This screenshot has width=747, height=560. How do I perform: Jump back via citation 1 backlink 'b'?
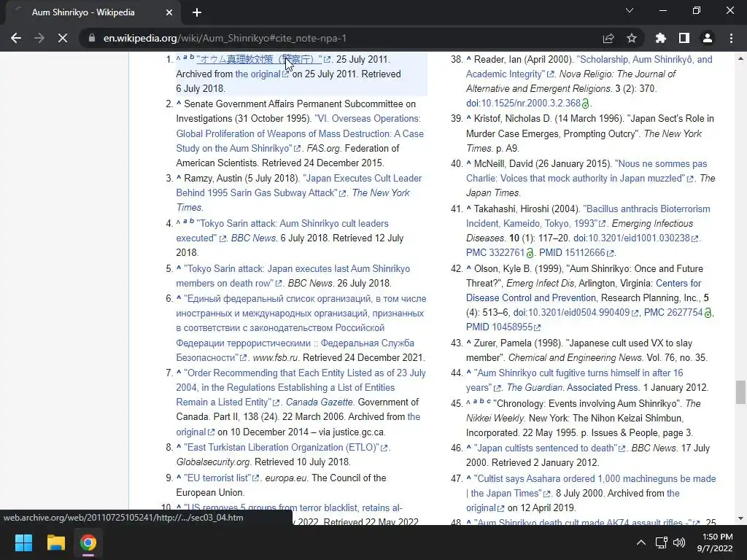click(192, 58)
